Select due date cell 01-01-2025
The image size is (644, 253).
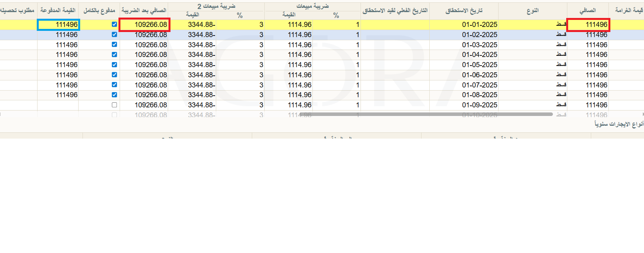point(464,25)
